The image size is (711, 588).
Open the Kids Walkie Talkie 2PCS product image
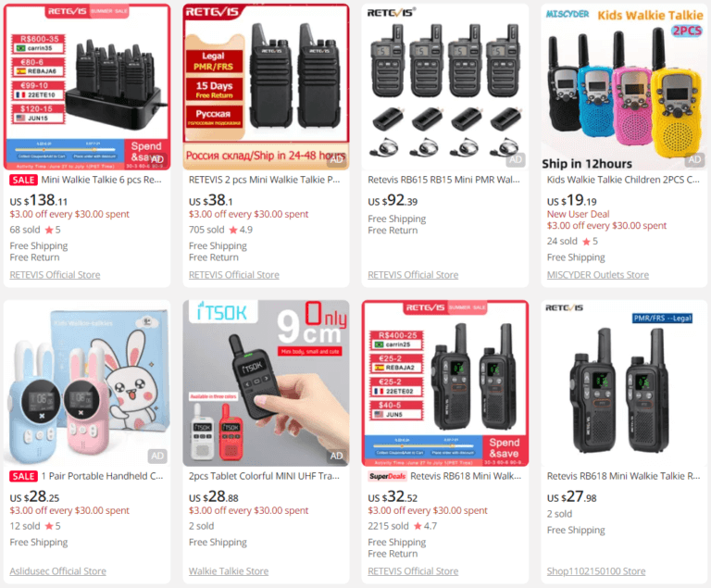tap(624, 87)
